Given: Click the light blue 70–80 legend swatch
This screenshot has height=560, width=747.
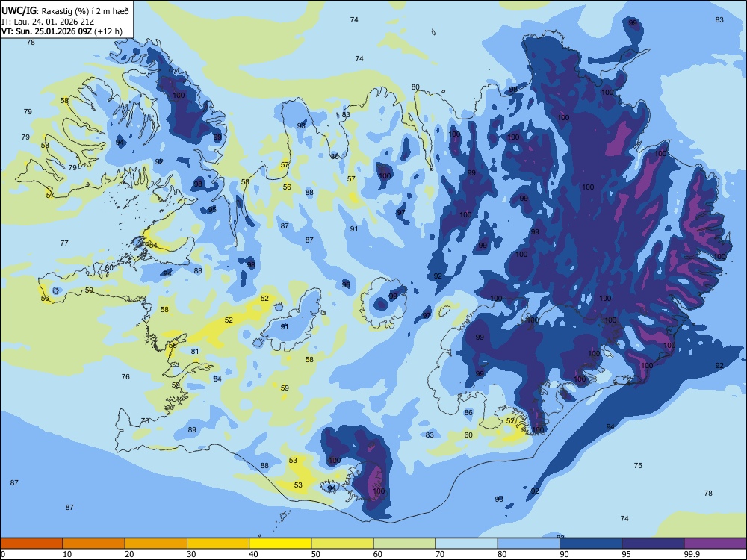Looking at the screenshot, I should (466, 544).
